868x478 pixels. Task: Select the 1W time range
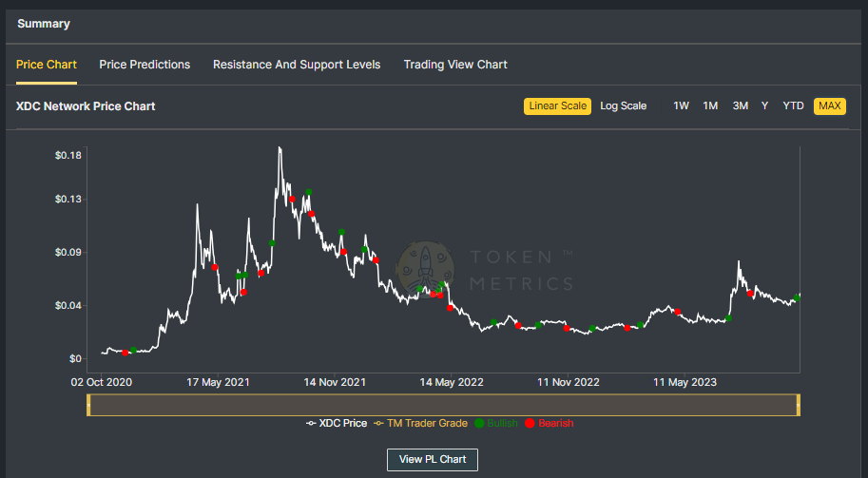point(681,105)
